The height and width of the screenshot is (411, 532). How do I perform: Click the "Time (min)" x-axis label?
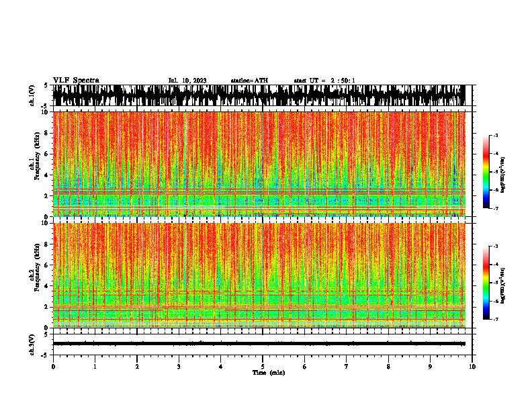pyautogui.click(x=269, y=373)
